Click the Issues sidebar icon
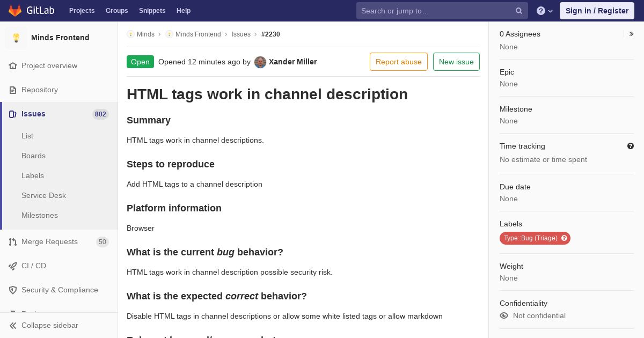This screenshot has width=644, height=338. pos(13,114)
